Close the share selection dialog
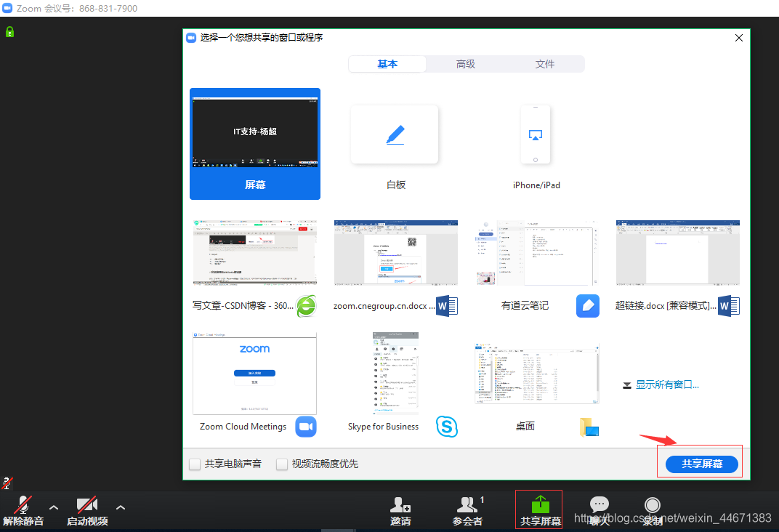Viewport: 779px width, 532px height. [x=739, y=38]
